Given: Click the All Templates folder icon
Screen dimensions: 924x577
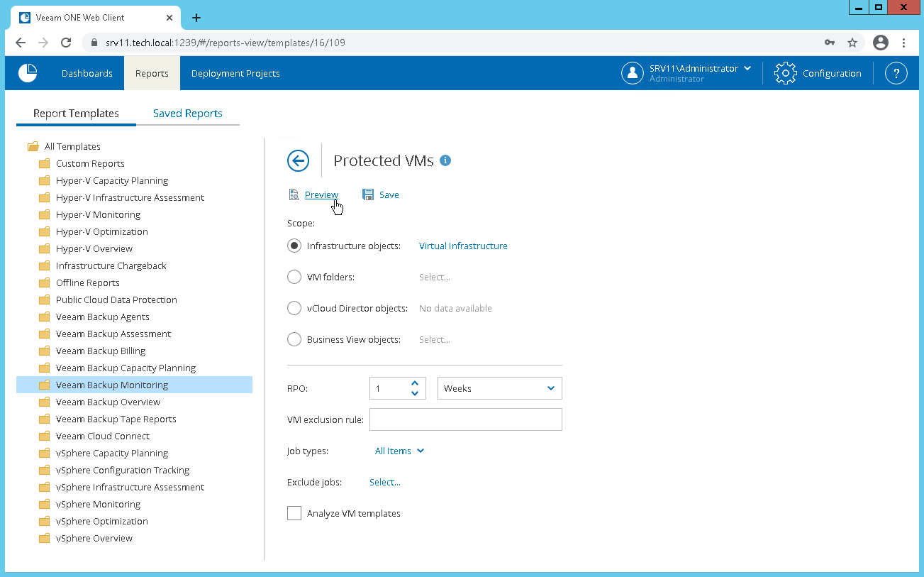Looking at the screenshot, I should click(x=33, y=146).
